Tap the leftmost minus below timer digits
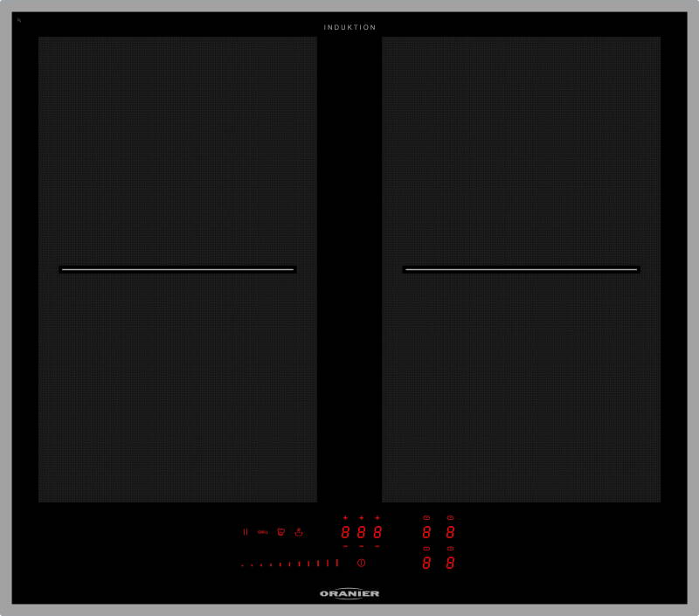 (x=345, y=546)
